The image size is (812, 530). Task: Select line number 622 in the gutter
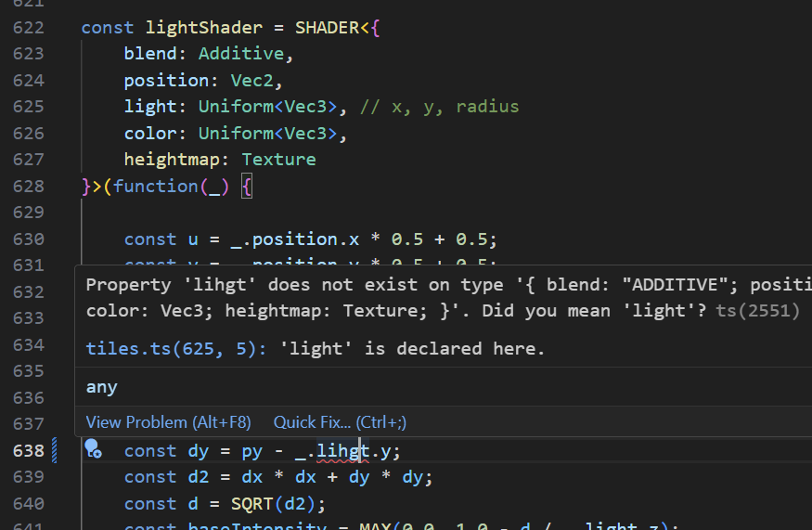(29, 28)
